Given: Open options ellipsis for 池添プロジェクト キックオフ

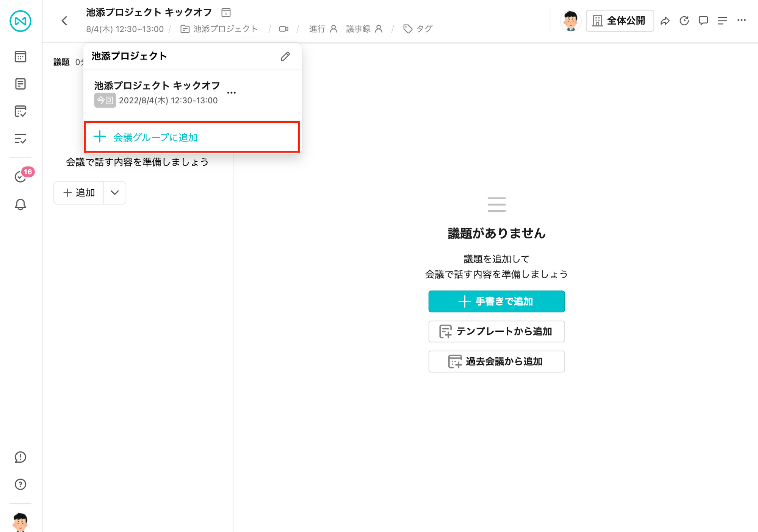Looking at the screenshot, I should coord(232,93).
